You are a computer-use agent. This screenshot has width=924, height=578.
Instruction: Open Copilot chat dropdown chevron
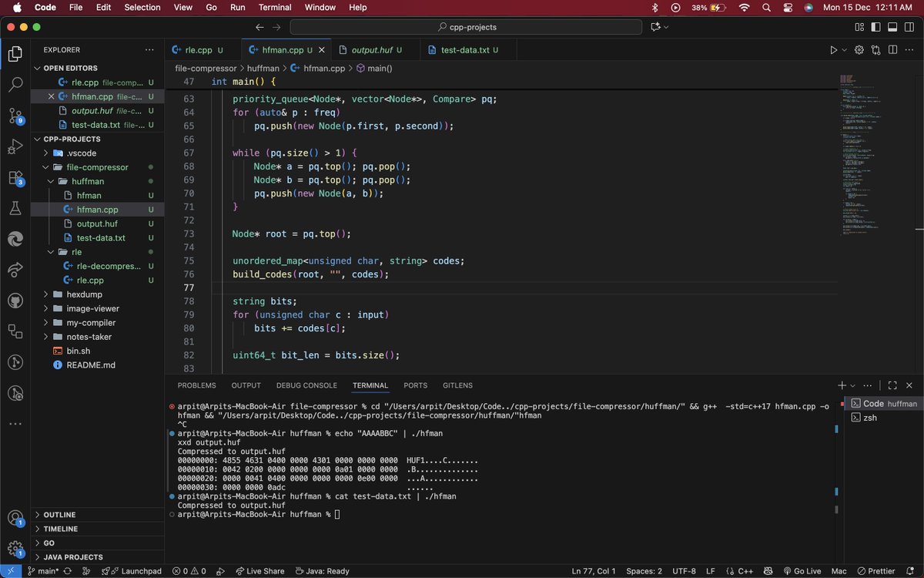[666, 27]
